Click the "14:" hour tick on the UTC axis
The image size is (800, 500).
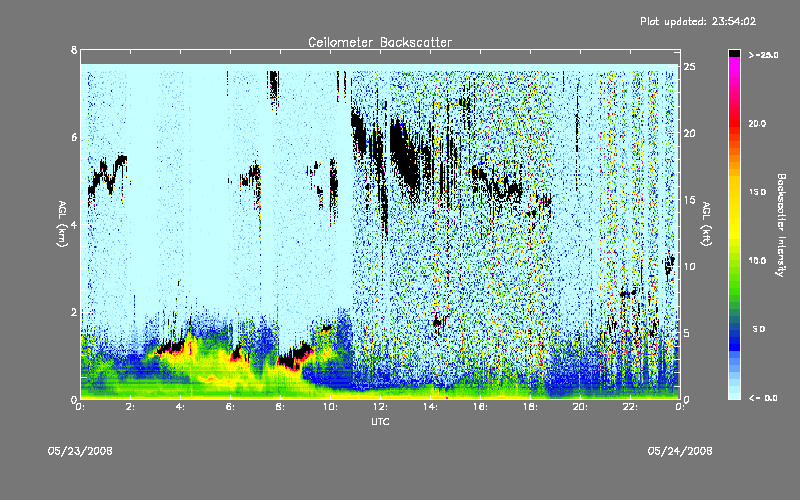(x=431, y=407)
